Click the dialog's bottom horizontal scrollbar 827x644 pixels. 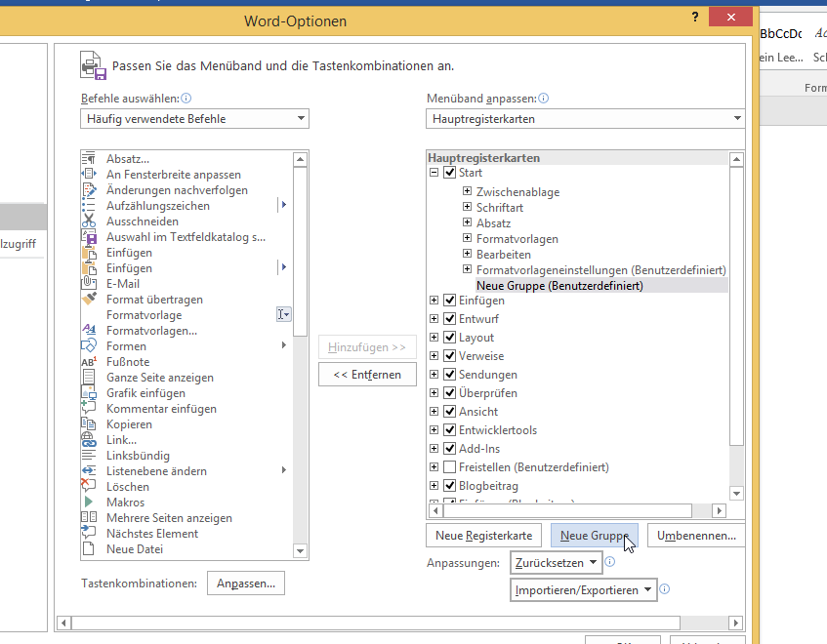click(376, 623)
